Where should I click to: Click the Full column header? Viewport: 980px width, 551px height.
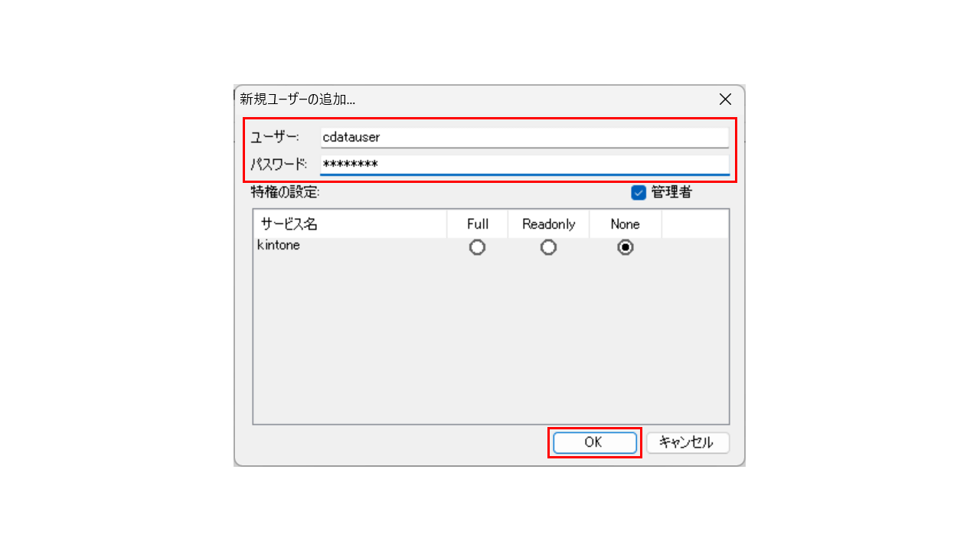point(478,224)
